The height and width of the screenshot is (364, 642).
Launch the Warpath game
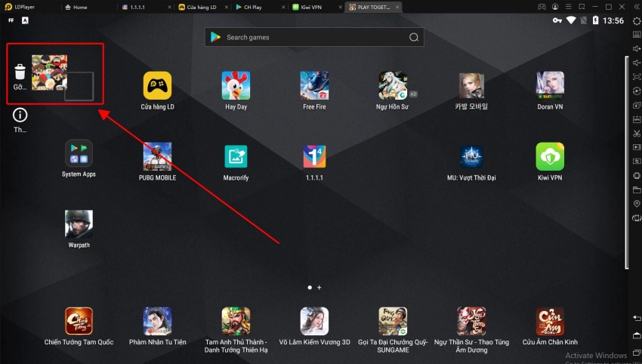[79, 224]
